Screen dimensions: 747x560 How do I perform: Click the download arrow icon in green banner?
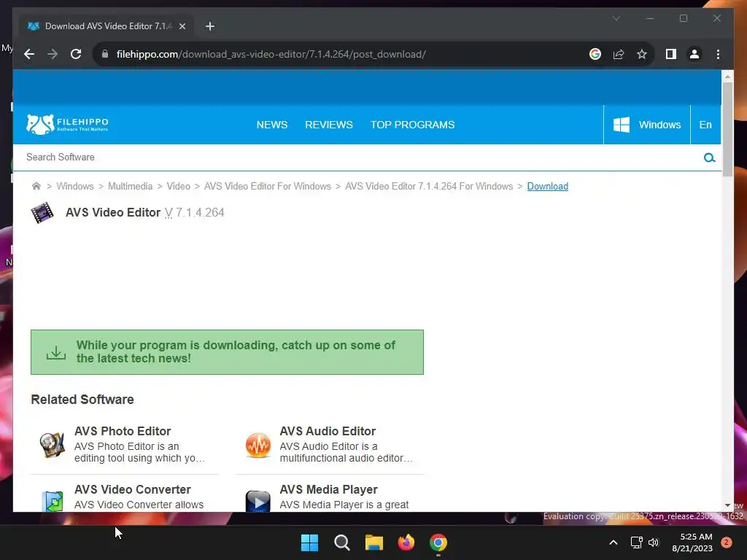[x=56, y=352]
